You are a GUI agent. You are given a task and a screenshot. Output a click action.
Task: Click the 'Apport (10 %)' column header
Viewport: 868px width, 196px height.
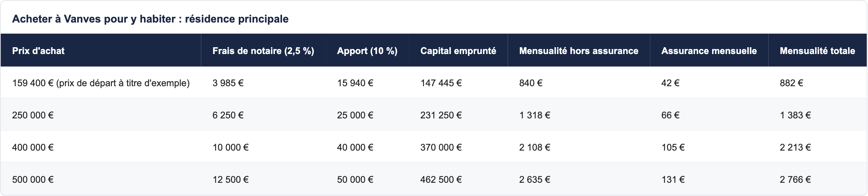[x=367, y=50]
